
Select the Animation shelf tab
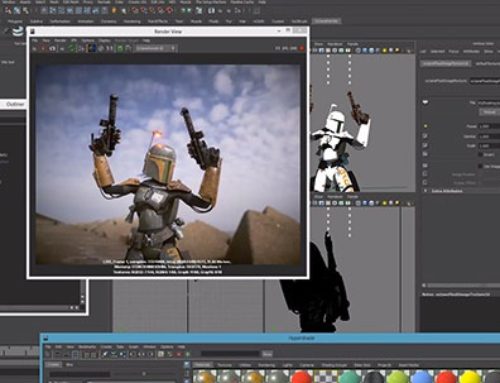pyautogui.click(x=86, y=21)
